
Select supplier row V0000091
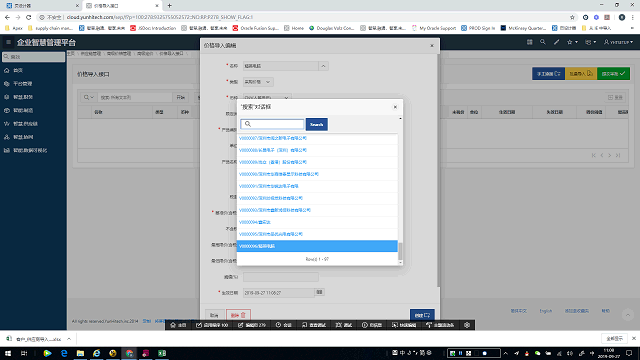point(317,186)
